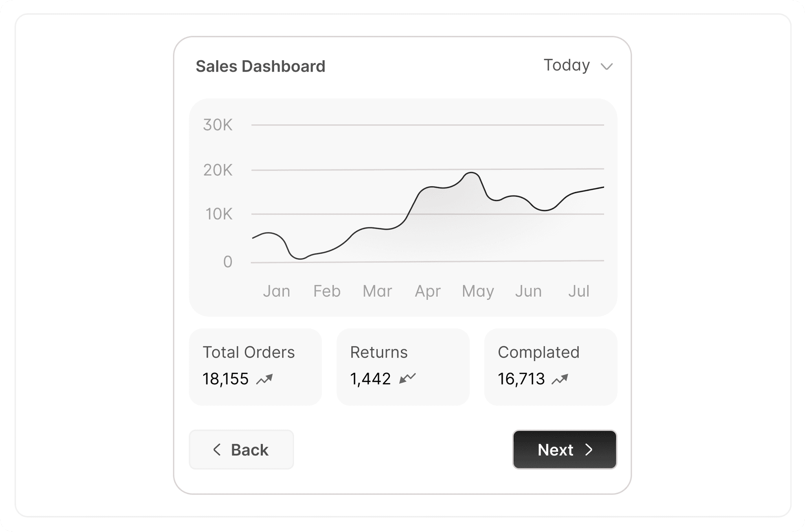Click the downward trend icon beside 1,442

pos(407,378)
